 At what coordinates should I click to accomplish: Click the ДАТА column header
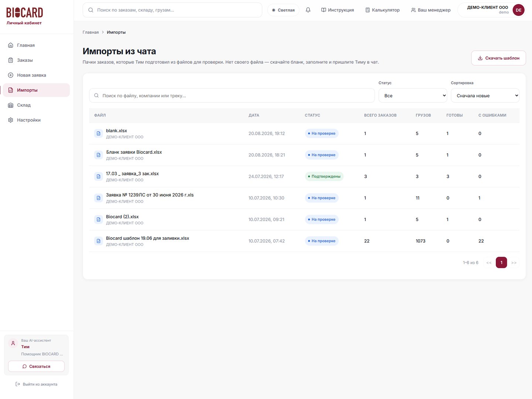pos(254,115)
